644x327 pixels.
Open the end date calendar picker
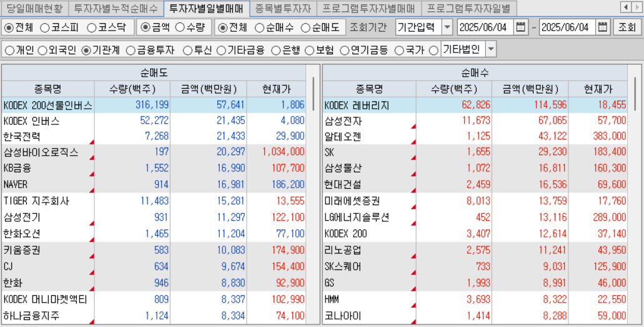[603, 28]
